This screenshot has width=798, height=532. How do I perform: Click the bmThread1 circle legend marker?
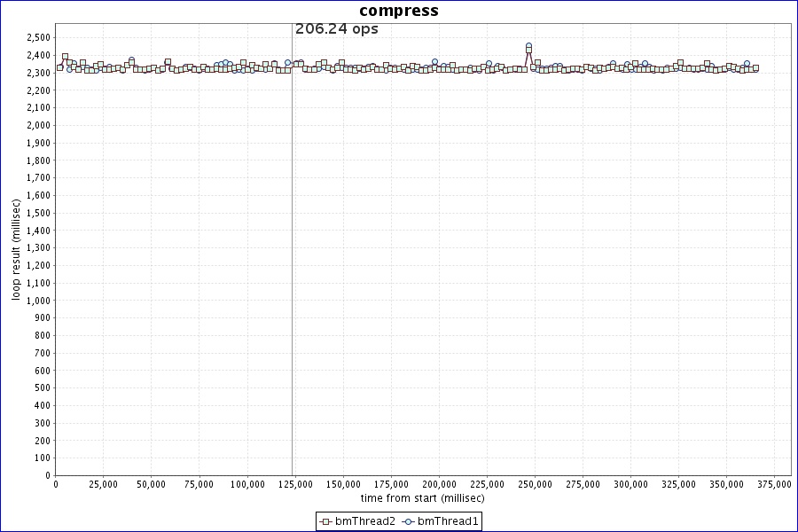pyautogui.click(x=409, y=521)
